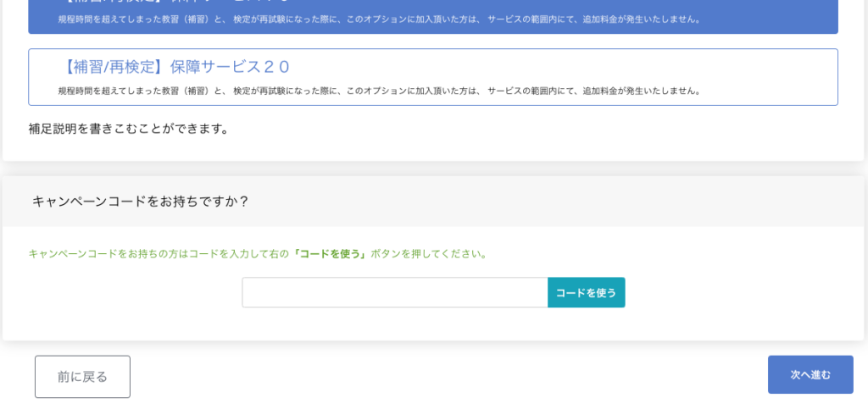Click the white description text in blue card
Image resolution: width=868 pixels, height=409 pixels.
click(379, 19)
